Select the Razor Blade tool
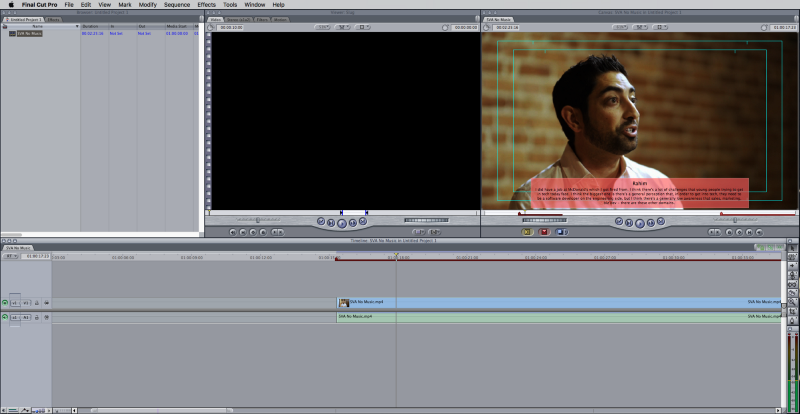800x414 pixels. click(793, 293)
